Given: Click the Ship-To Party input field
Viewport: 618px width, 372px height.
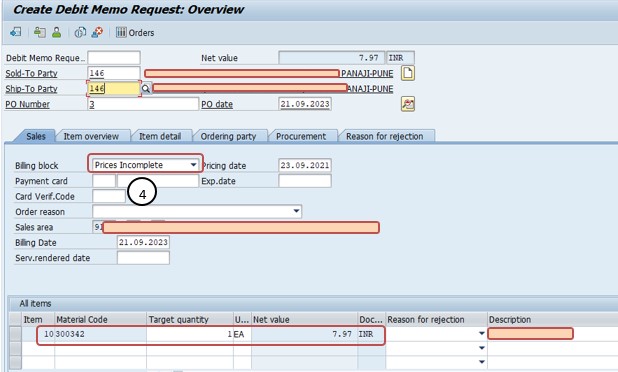Looking at the screenshot, I should click(x=114, y=88).
